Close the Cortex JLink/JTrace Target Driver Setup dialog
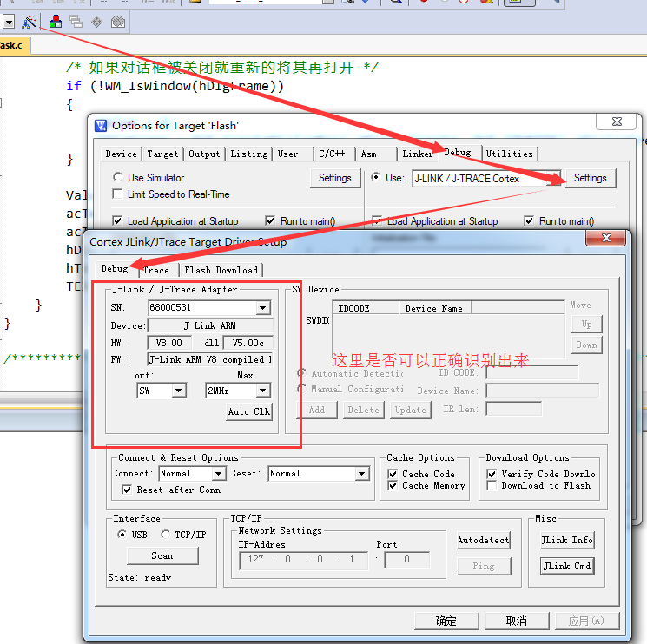Image resolution: width=647 pixels, height=644 pixels. 606,238
